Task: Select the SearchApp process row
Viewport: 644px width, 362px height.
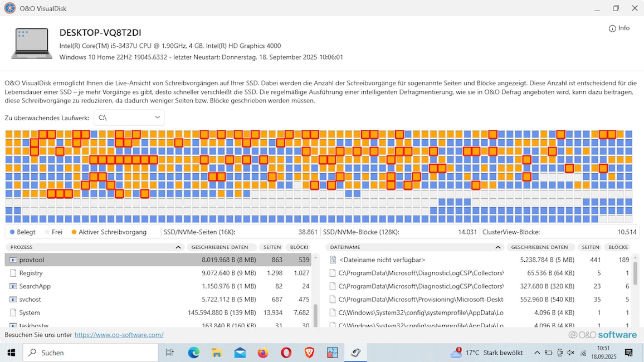Action: pyautogui.click(x=158, y=286)
